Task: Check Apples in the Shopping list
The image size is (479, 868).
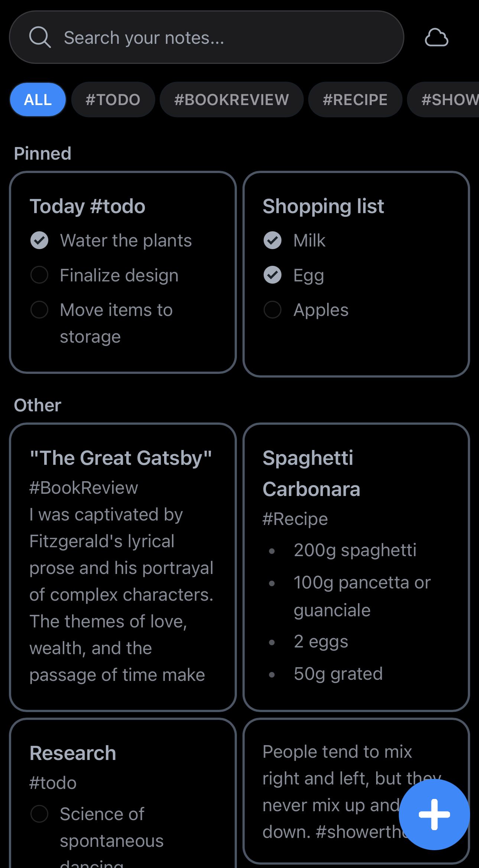Action: [x=273, y=310]
